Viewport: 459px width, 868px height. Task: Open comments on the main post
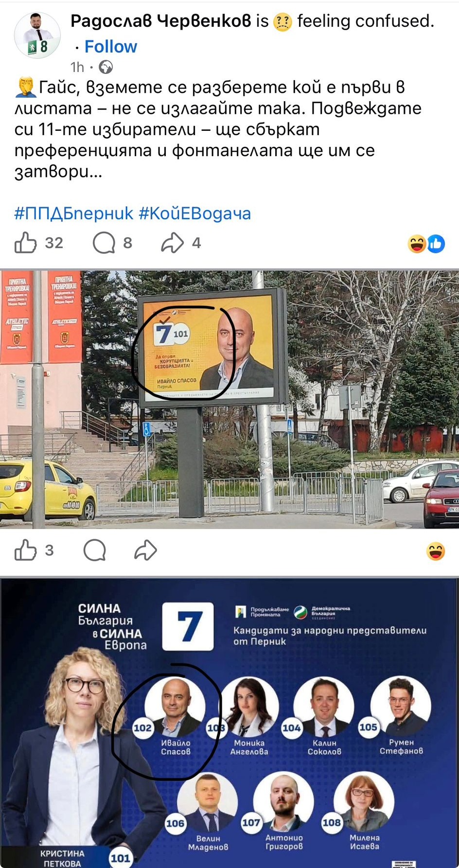coord(104,243)
